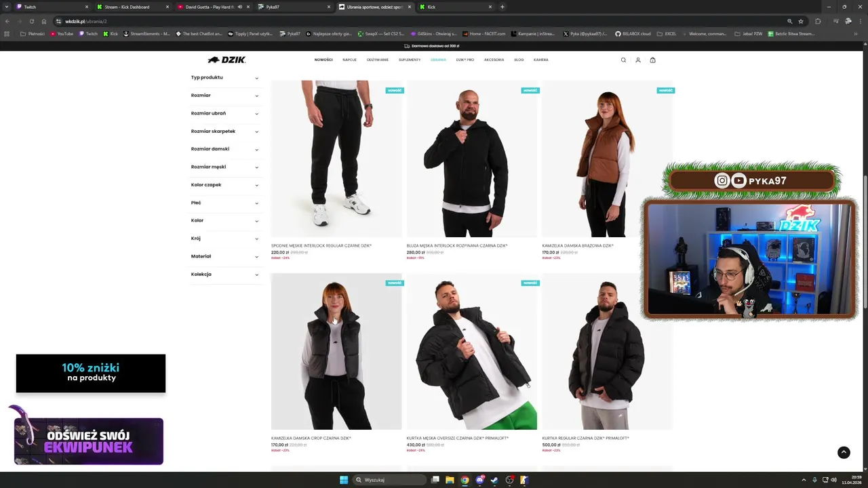The height and width of the screenshot is (488, 868).
Task: Open the AKCESORIA menu item
Action: click(x=494, y=60)
